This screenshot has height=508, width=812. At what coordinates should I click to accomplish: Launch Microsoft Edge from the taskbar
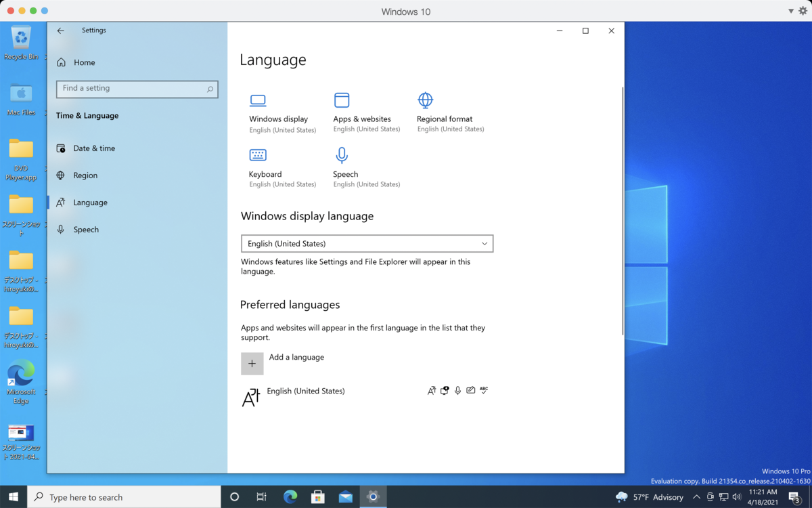click(x=290, y=497)
